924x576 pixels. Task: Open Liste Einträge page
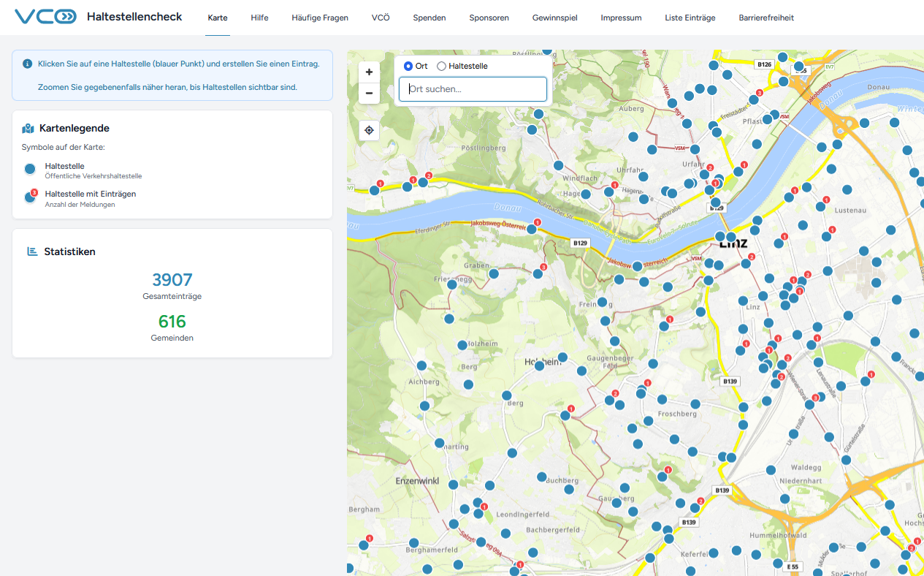[690, 18]
